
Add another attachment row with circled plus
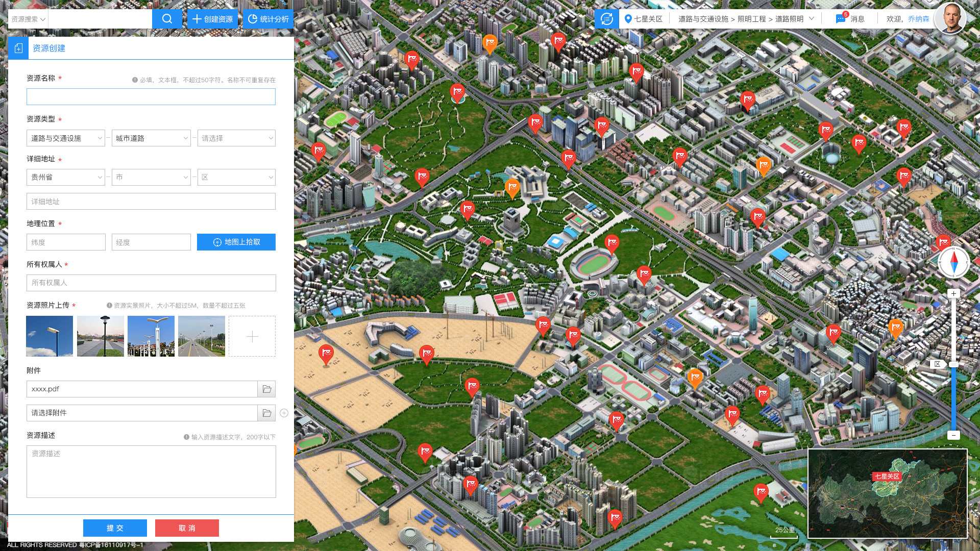pos(284,413)
